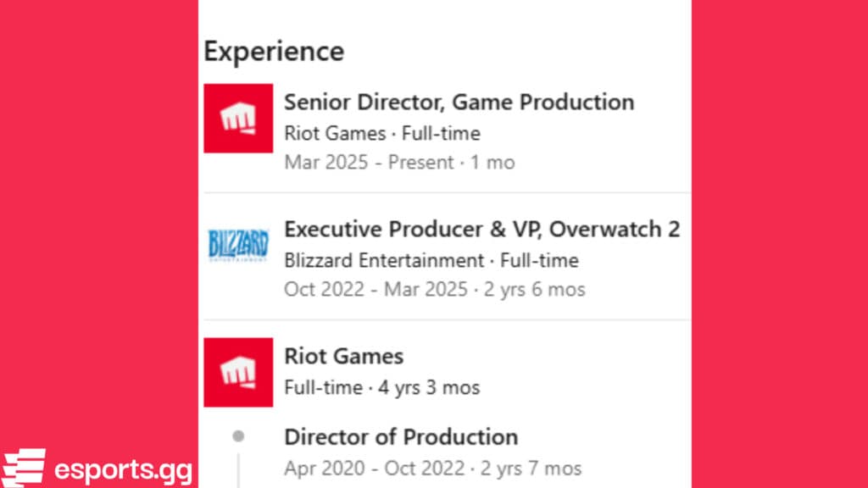The image size is (868, 488).
Task: Select the Blizzard Entertainment Full-time text
Action: [431, 260]
